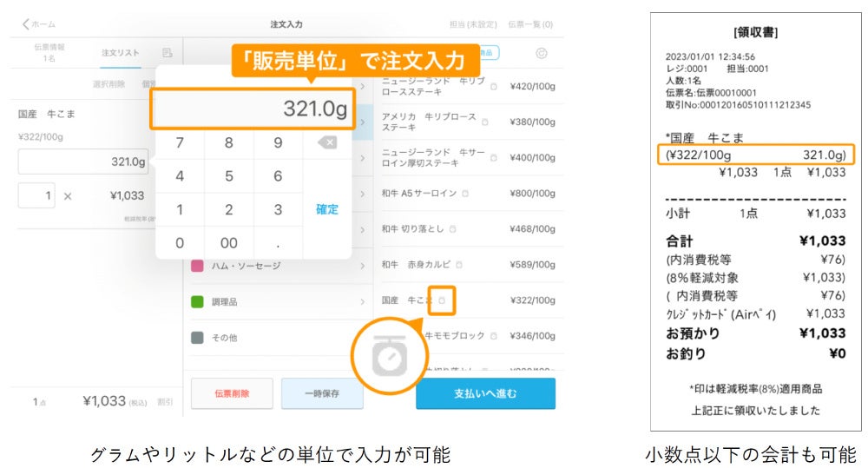Tap keypad key 0
The image size is (868, 468).
[180, 242]
